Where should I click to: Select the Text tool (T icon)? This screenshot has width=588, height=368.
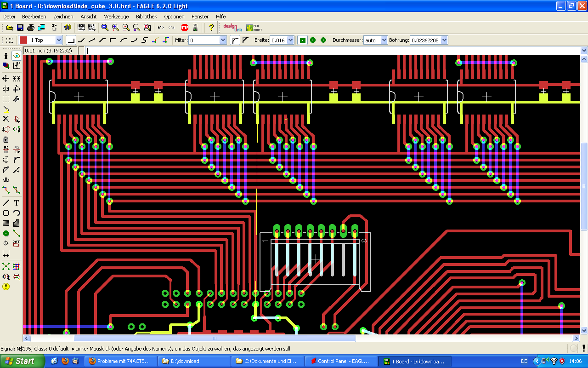pyautogui.click(x=17, y=203)
